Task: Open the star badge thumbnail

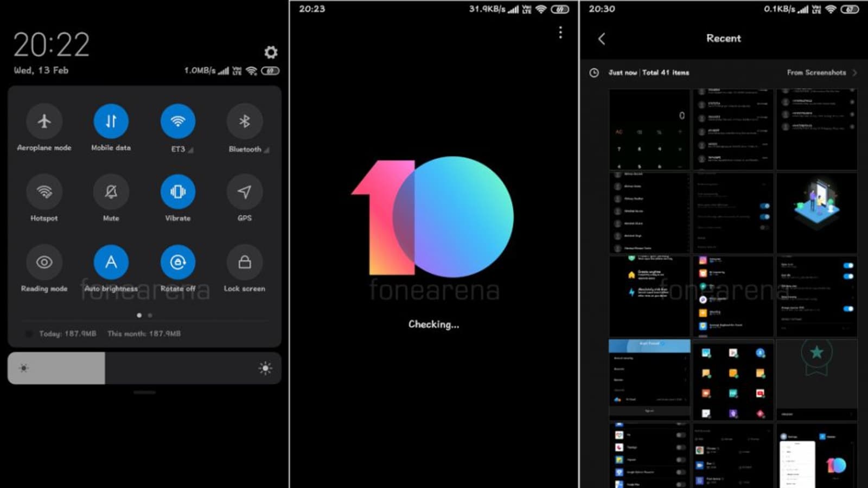Action: point(817,380)
